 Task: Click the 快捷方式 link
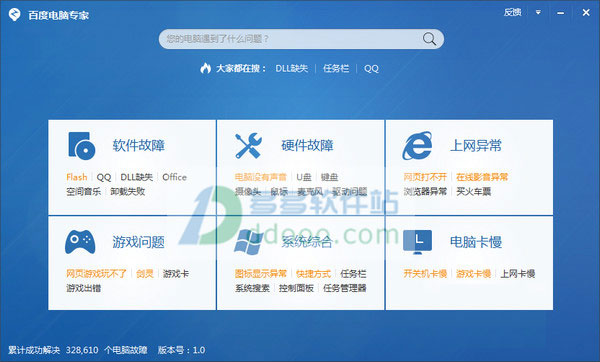313,274
